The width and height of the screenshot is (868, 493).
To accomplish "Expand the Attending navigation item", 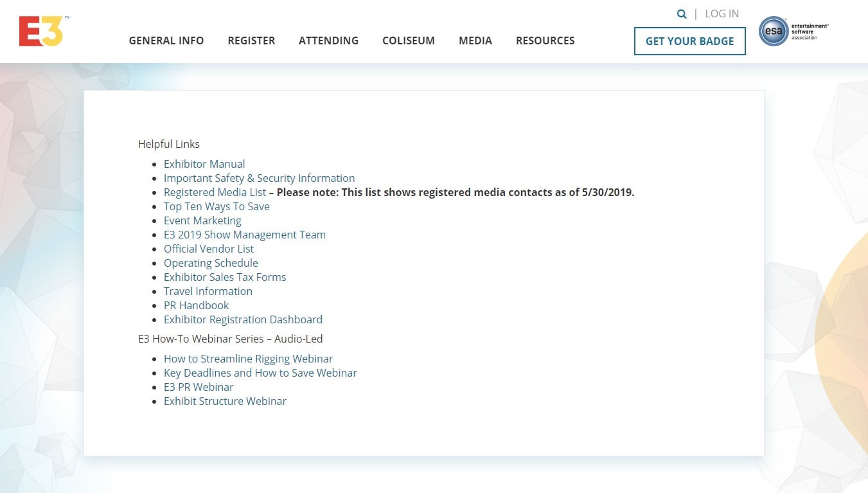I will 328,40.
